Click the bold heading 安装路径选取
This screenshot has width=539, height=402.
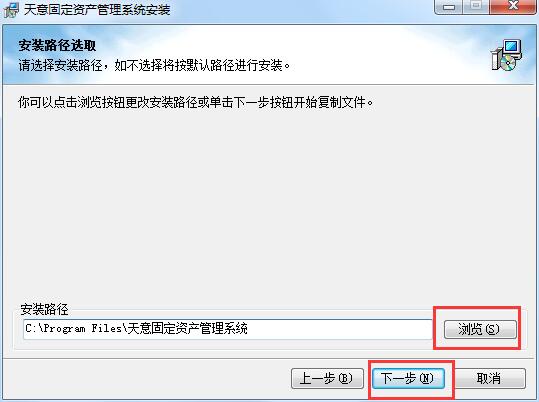[x=57, y=45]
